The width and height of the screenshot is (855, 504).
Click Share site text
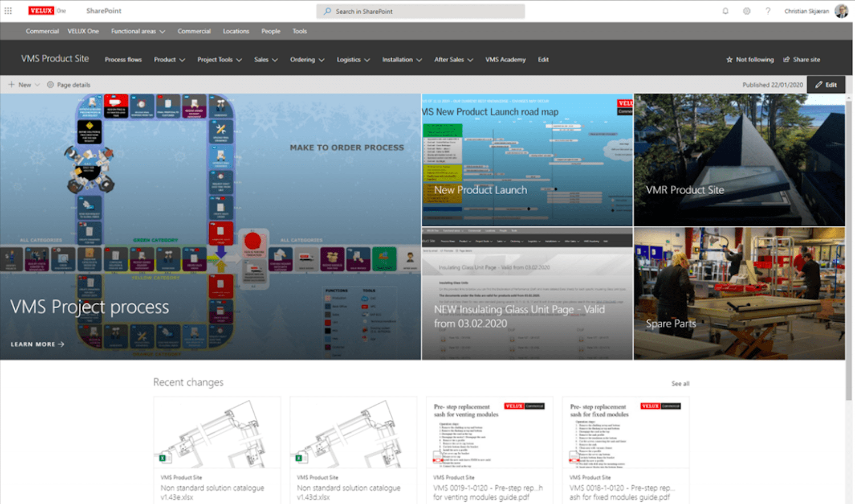807,59
